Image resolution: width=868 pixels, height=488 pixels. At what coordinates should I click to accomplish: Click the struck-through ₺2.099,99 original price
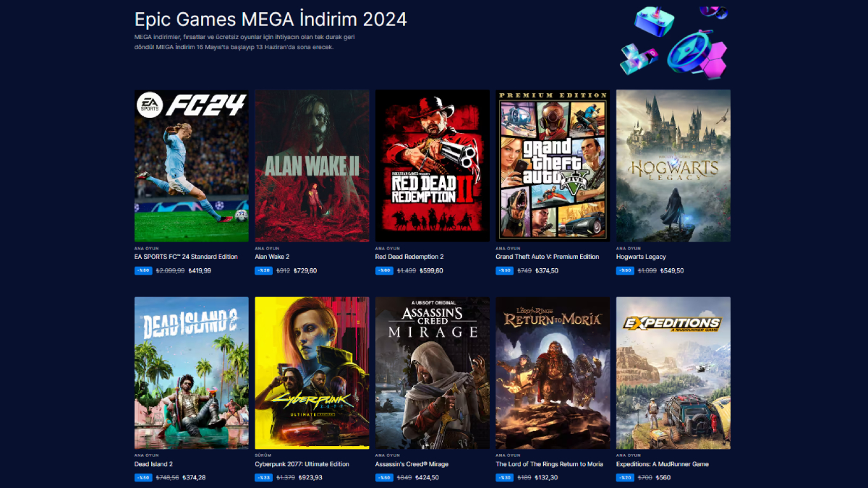[171, 271]
